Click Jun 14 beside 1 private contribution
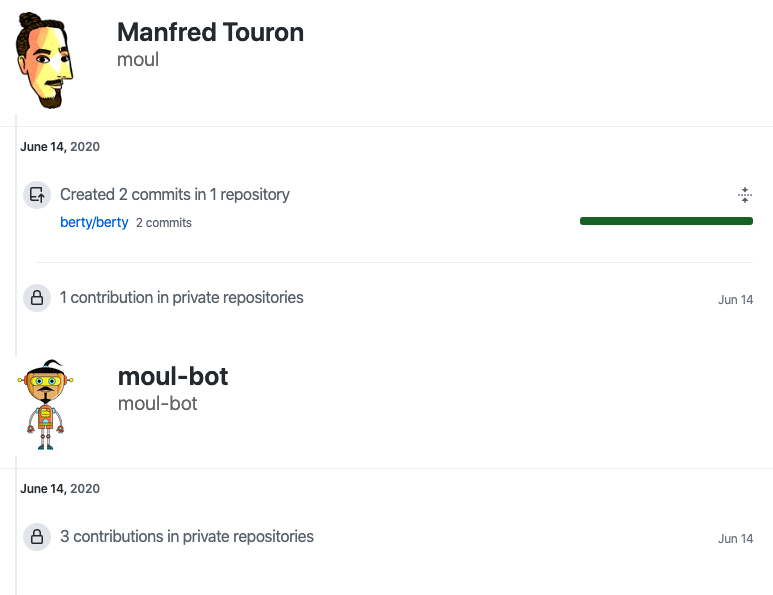Screen dimensions: 773x595 735,300
